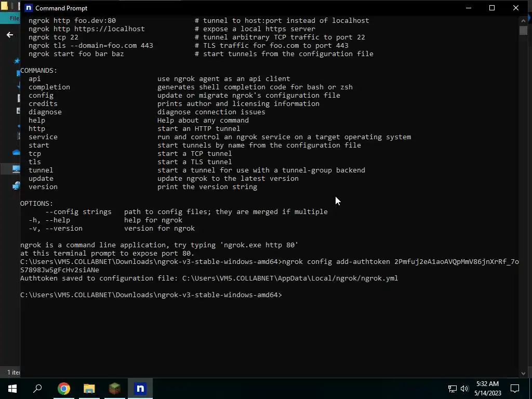Select Network icon in Explorer sidebar
The image size is (532, 399).
tap(16, 185)
